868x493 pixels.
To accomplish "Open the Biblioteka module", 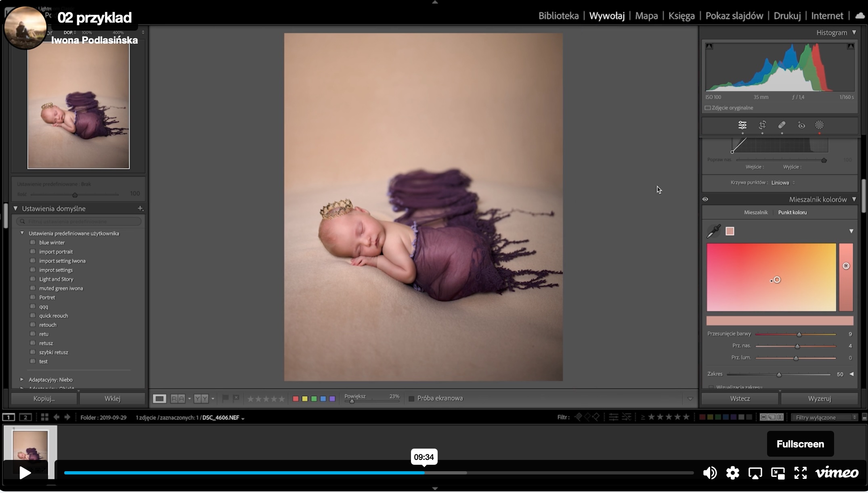I will point(558,16).
